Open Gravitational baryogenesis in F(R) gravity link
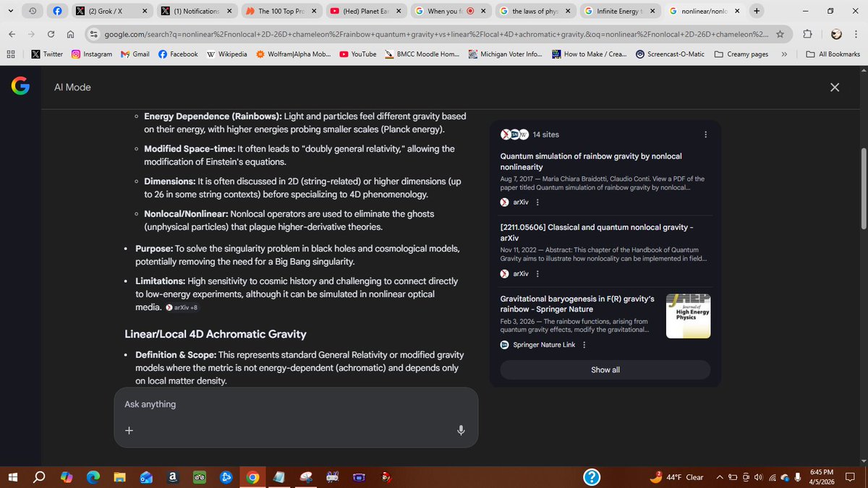 [577, 304]
